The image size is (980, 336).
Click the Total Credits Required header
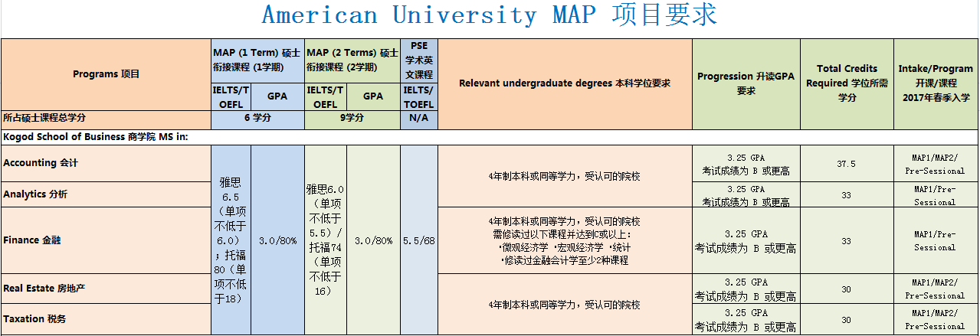tap(846, 83)
